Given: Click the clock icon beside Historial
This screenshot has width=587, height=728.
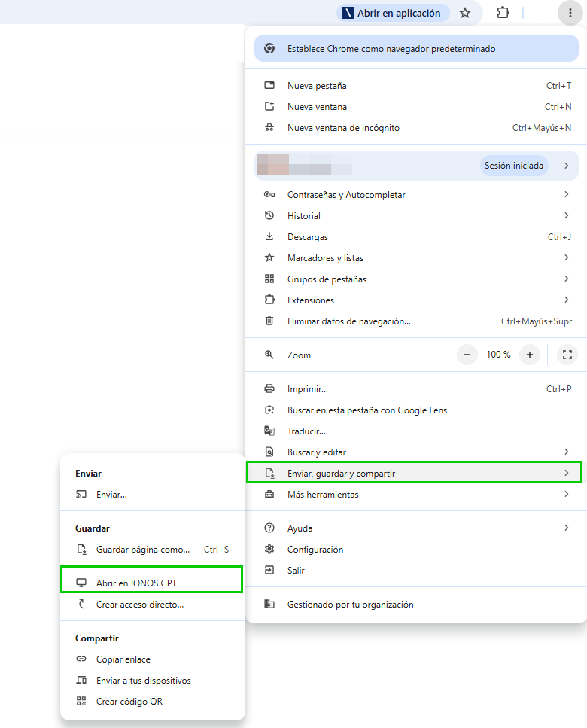Looking at the screenshot, I should [x=269, y=215].
